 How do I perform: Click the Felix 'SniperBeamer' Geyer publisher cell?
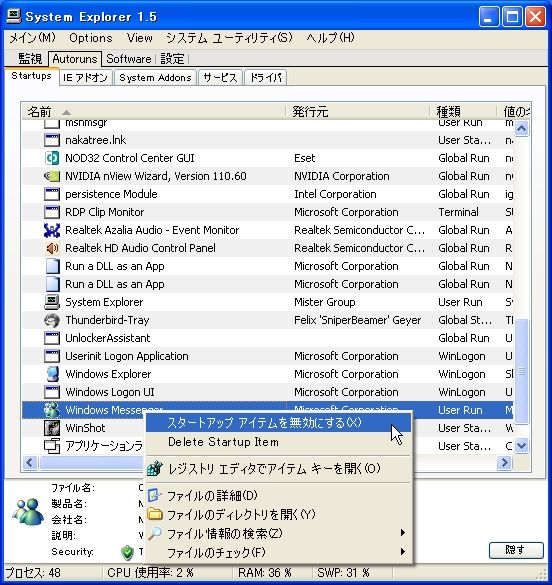(x=357, y=320)
